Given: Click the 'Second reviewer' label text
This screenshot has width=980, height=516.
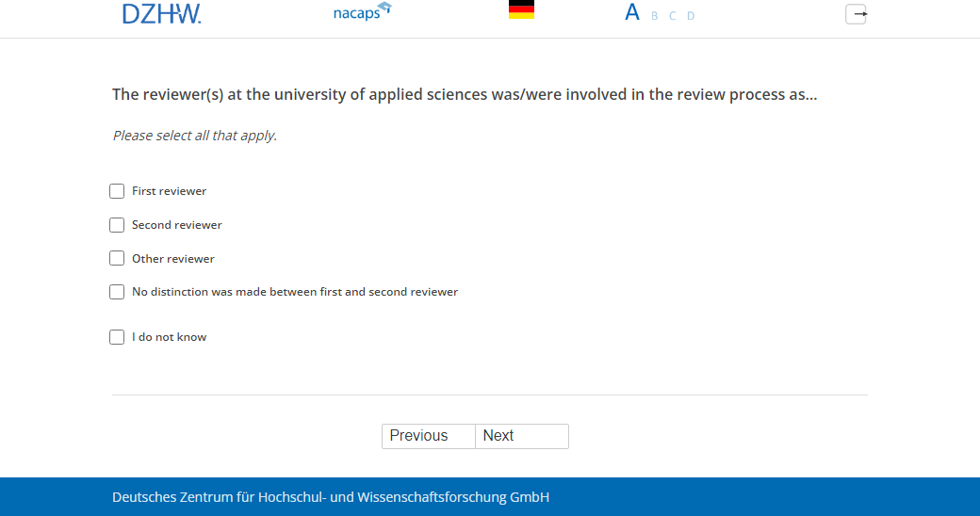Looking at the screenshot, I should [177, 225].
